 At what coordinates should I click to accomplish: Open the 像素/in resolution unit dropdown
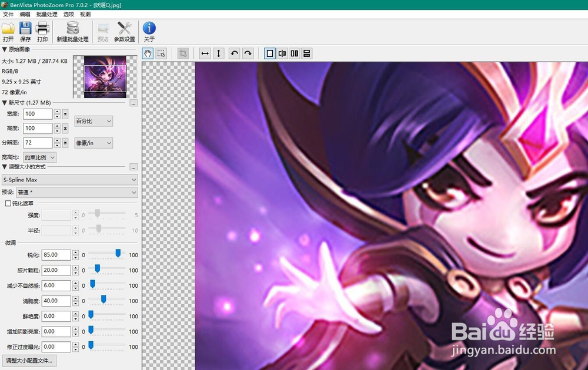[x=93, y=143]
